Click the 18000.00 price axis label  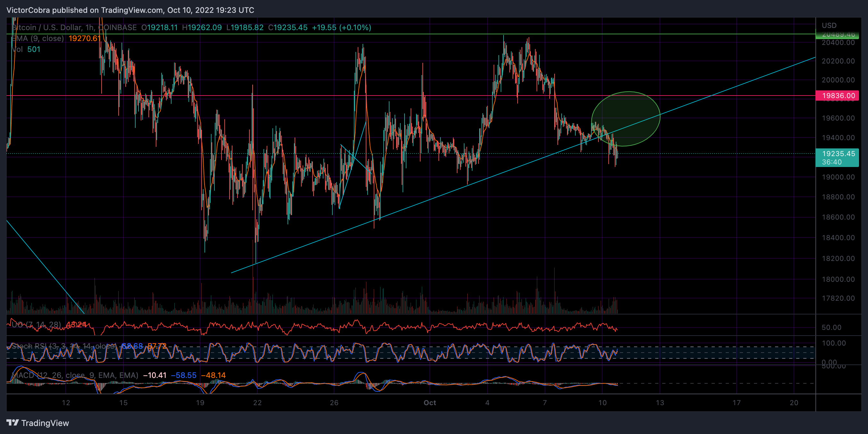838,279
